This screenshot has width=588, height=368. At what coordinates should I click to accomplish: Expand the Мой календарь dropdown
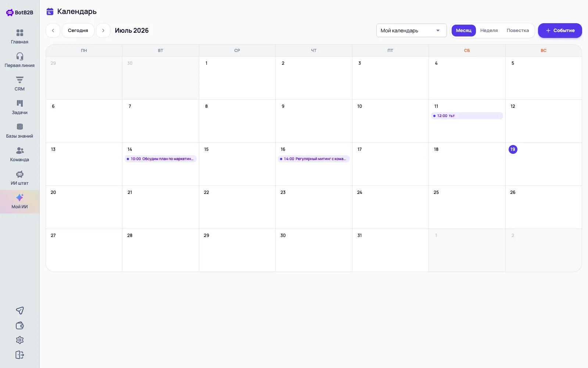click(x=412, y=31)
